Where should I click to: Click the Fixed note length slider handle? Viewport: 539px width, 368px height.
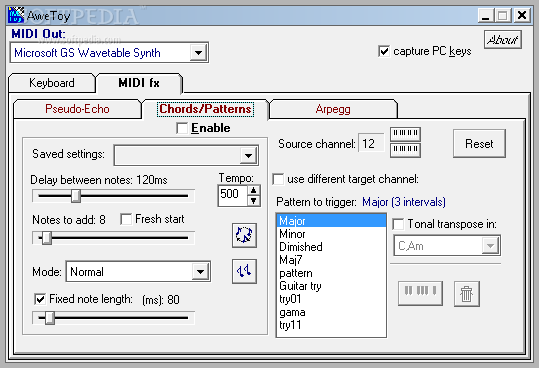(x=50, y=318)
